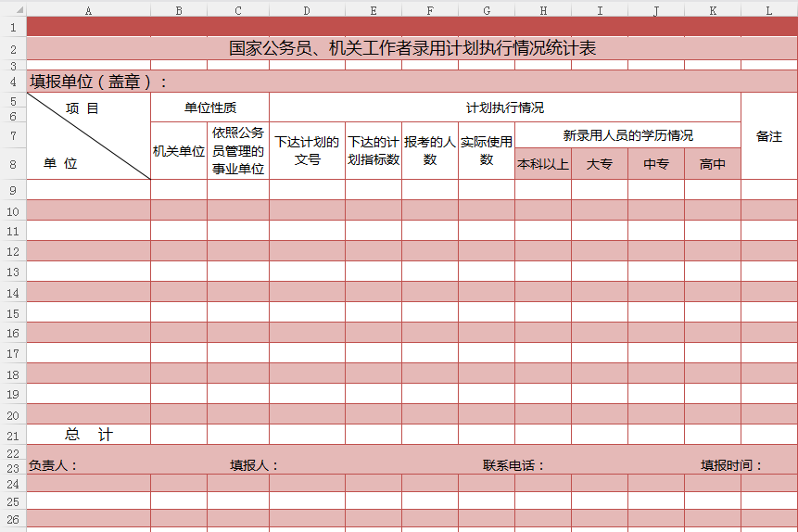Click the 计划执行情况 merged header

[504, 108]
